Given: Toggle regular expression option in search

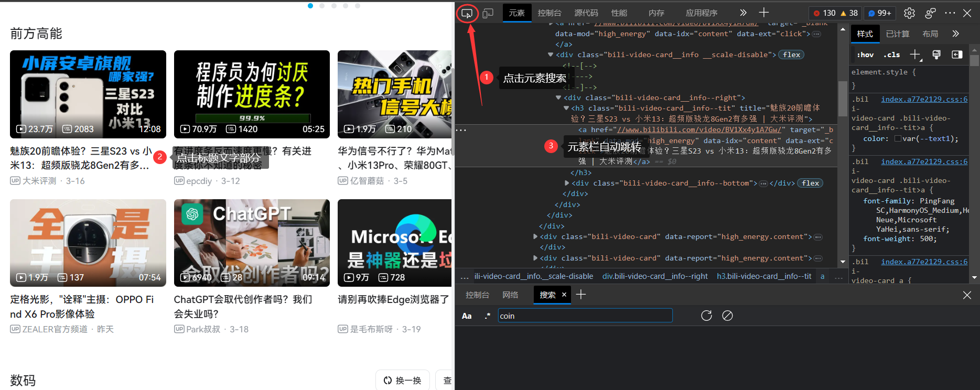Looking at the screenshot, I should (x=488, y=316).
